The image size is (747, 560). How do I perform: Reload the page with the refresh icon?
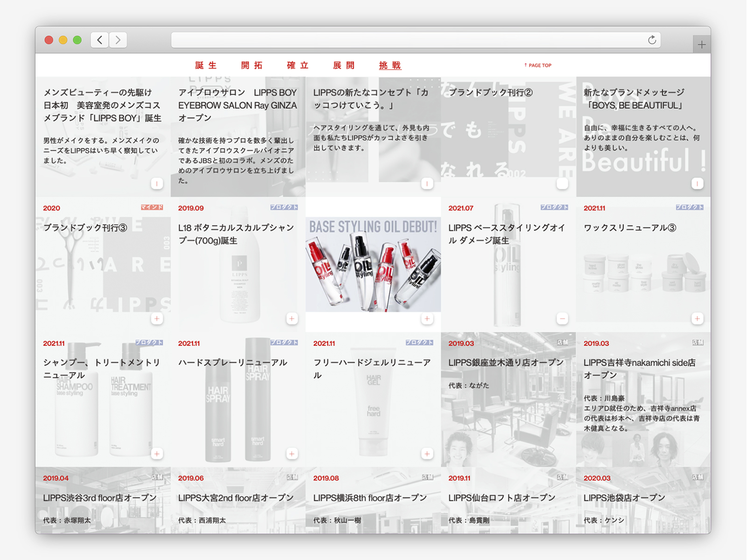[652, 40]
